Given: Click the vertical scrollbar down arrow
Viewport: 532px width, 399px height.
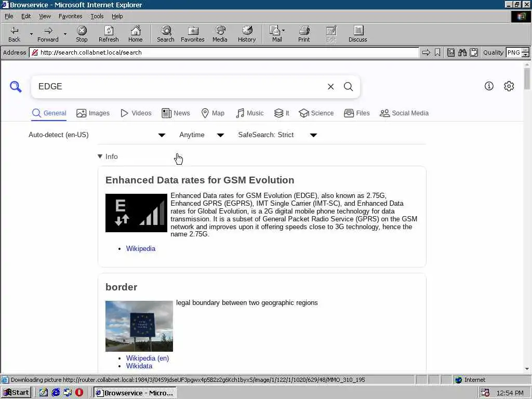Looking at the screenshot, I should 527,368.
